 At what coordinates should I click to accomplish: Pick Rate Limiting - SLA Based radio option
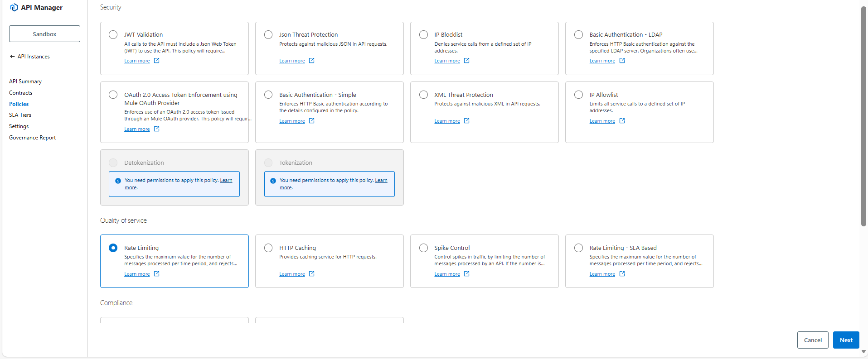[x=578, y=248]
